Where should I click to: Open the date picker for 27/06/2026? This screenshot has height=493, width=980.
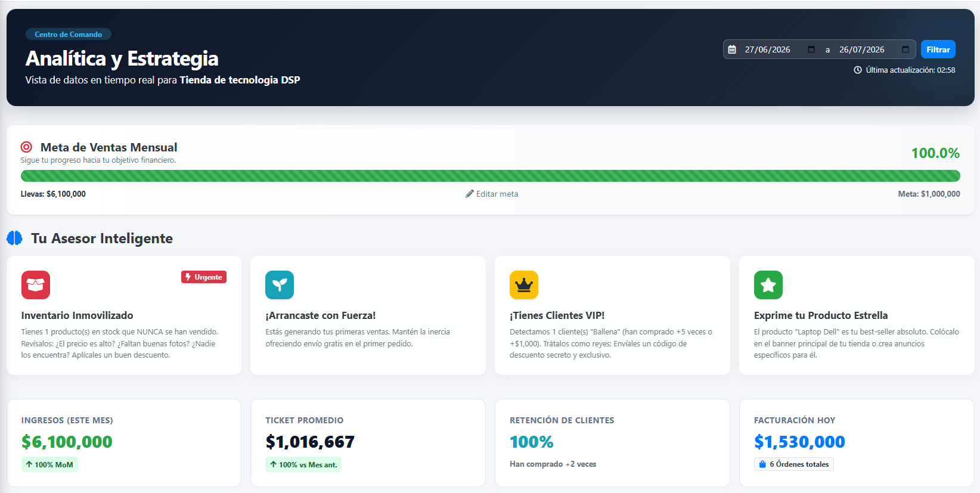[x=811, y=49]
